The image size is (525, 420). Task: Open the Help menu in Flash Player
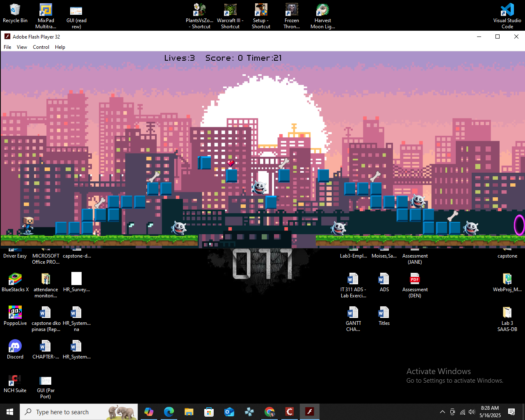coord(60,47)
